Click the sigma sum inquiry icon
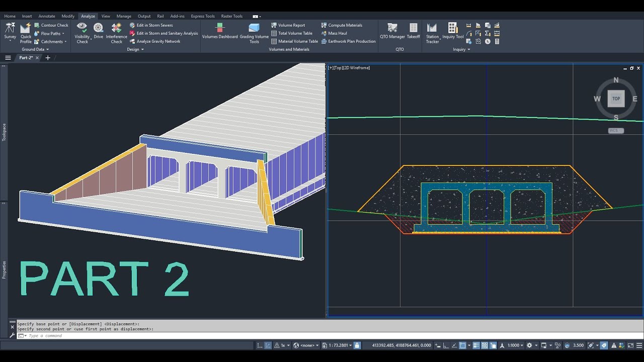644x362 pixels. pyautogui.click(x=488, y=33)
